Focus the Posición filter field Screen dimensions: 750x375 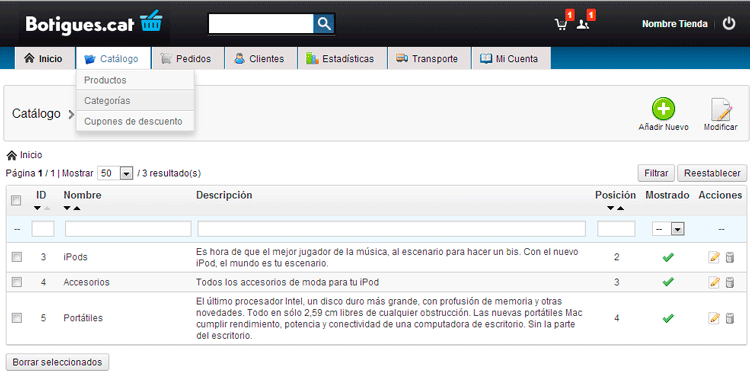(x=616, y=229)
